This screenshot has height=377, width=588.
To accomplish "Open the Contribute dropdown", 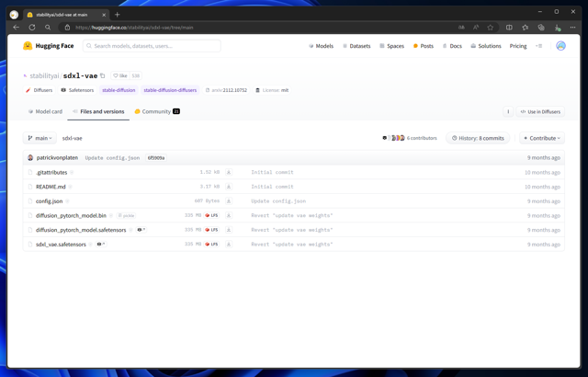I will (x=542, y=138).
